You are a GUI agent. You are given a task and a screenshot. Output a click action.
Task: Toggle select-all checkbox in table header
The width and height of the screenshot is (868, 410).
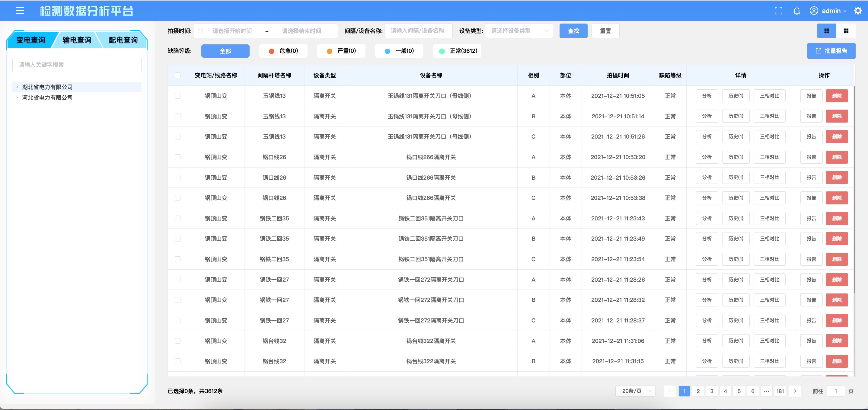[177, 75]
